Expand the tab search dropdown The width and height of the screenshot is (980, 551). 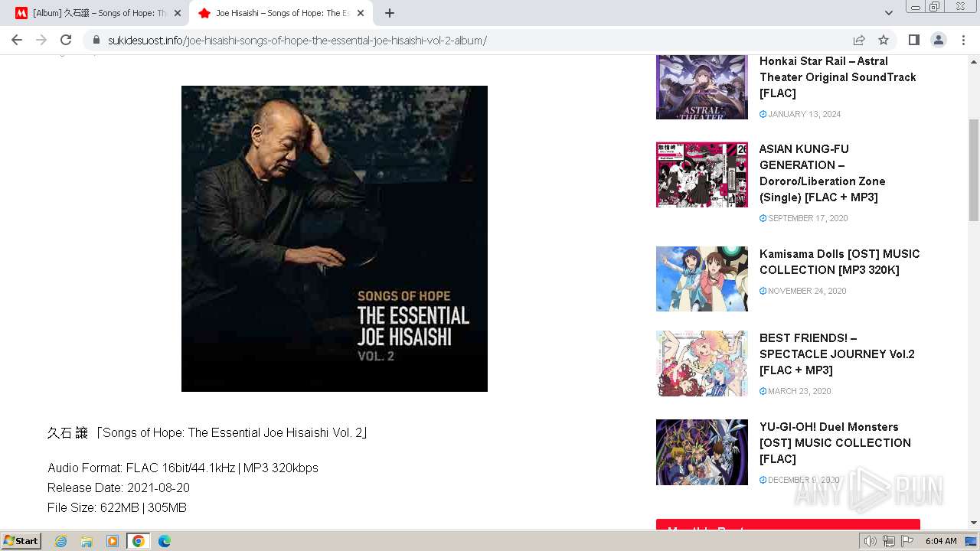(x=888, y=13)
